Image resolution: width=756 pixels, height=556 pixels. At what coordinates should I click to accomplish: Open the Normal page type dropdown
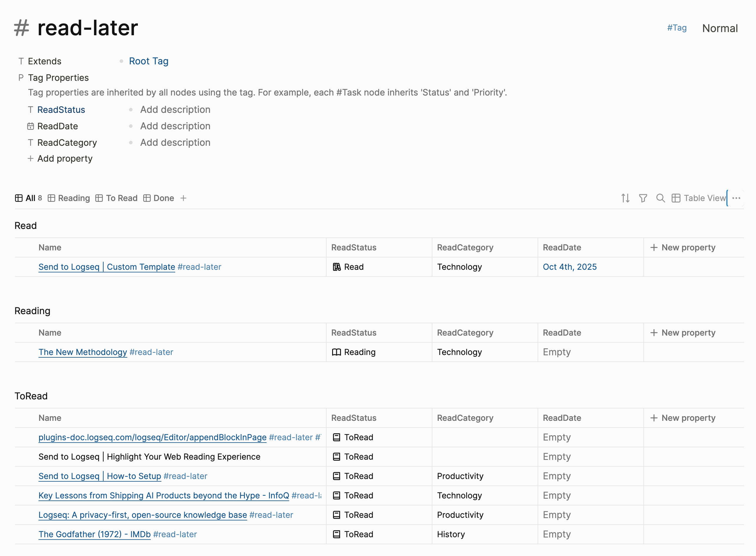tap(720, 28)
